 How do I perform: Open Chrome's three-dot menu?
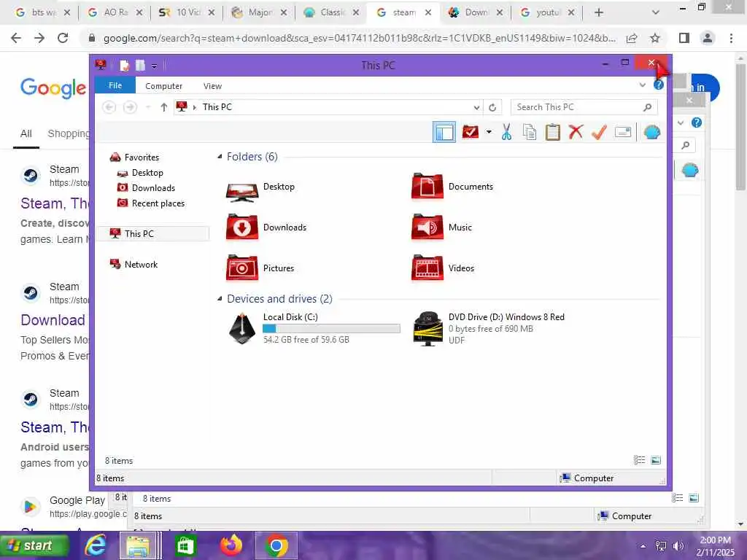coord(731,38)
